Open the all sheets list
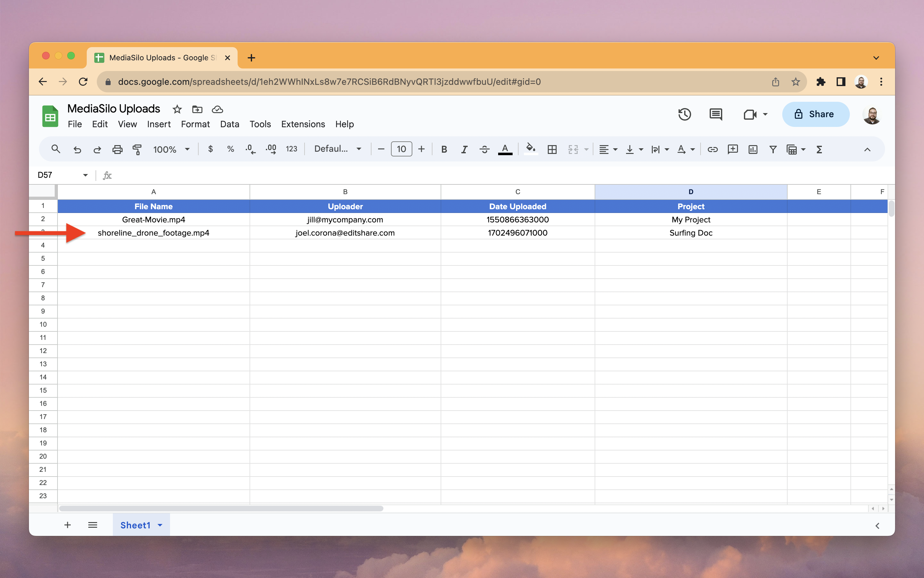The height and width of the screenshot is (578, 924). tap(92, 525)
